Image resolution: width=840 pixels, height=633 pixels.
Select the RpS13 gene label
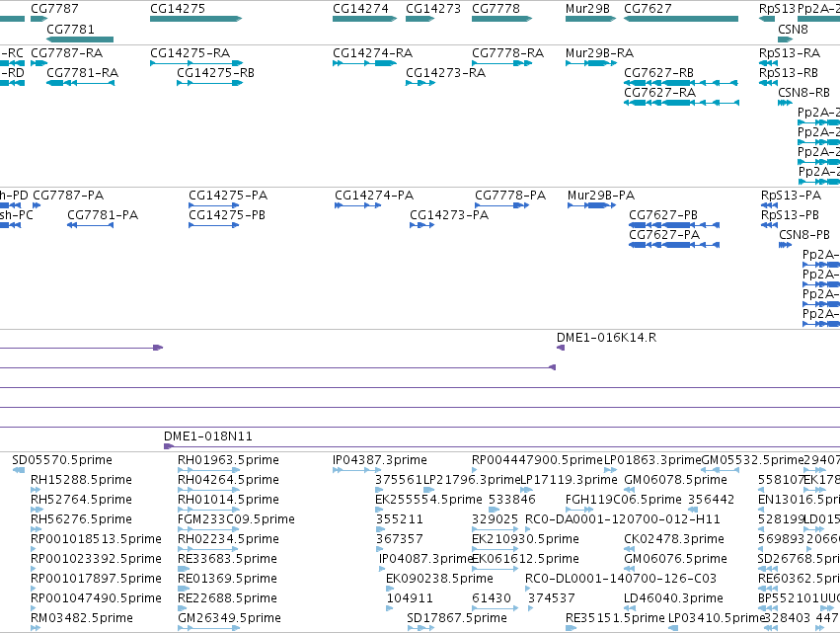point(778,9)
